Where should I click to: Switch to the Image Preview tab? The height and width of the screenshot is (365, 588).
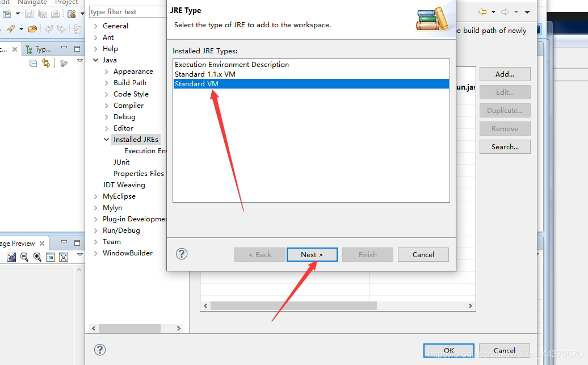[x=18, y=244]
